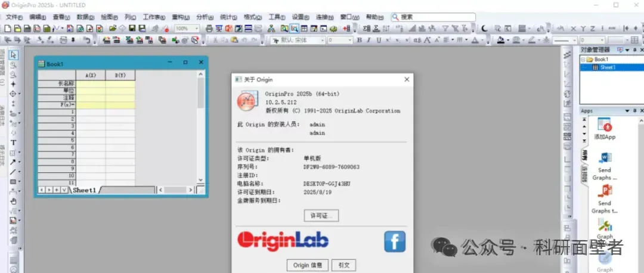Click the dark mode moon icon
This screenshot has width=644, height=273.
click(x=485, y=29)
